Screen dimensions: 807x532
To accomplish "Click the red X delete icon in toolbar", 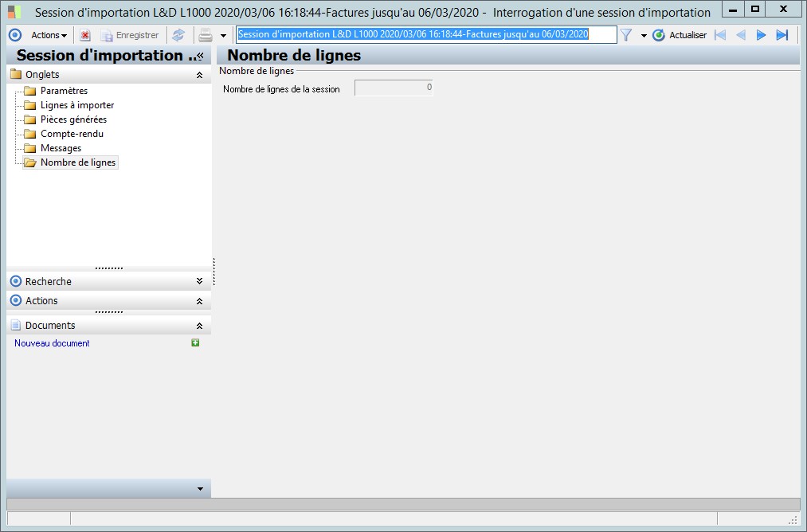I will click(x=85, y=35).
